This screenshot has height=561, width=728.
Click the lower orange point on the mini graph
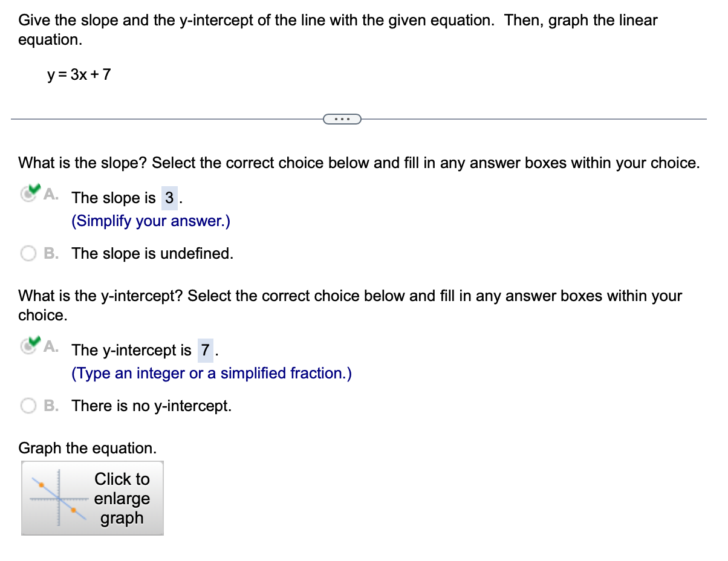(73, 510)
